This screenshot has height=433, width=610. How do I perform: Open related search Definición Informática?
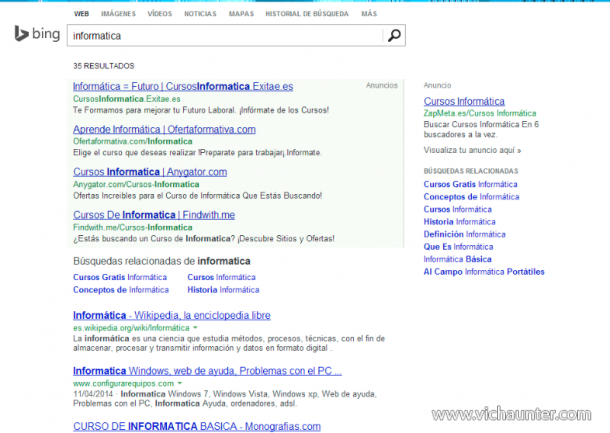465,234
